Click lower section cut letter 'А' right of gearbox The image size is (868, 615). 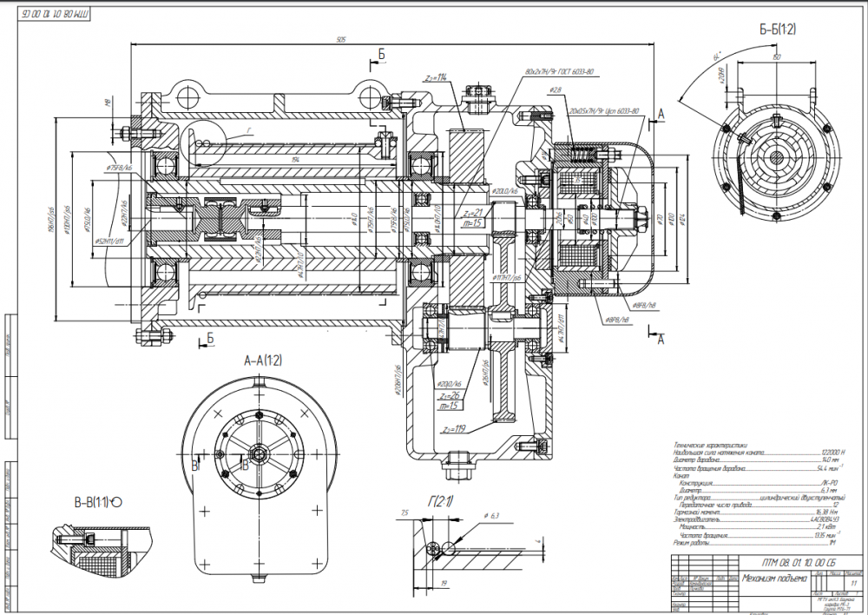(661, 339)
